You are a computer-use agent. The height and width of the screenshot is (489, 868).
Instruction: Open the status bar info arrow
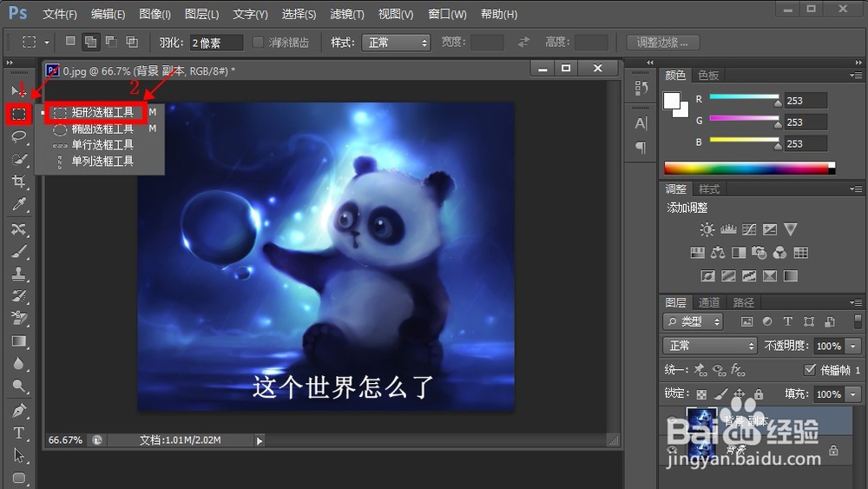tap(259, 440)
